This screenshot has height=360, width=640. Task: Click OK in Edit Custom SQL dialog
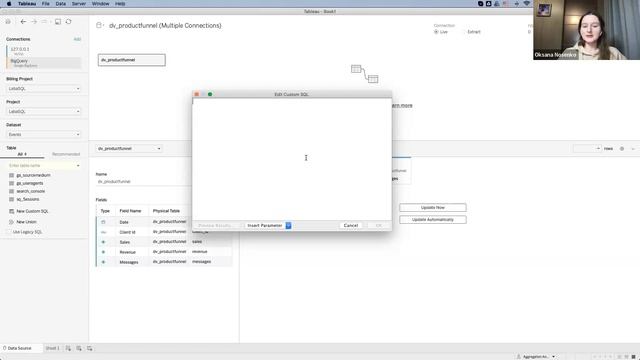[x=378, y=225]
